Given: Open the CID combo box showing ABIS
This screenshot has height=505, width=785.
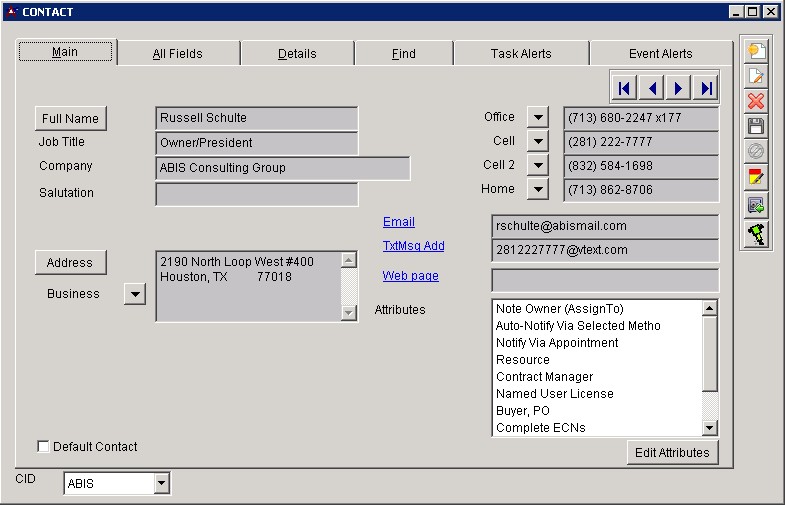Looking at the screenshot, I should point(161,485).
